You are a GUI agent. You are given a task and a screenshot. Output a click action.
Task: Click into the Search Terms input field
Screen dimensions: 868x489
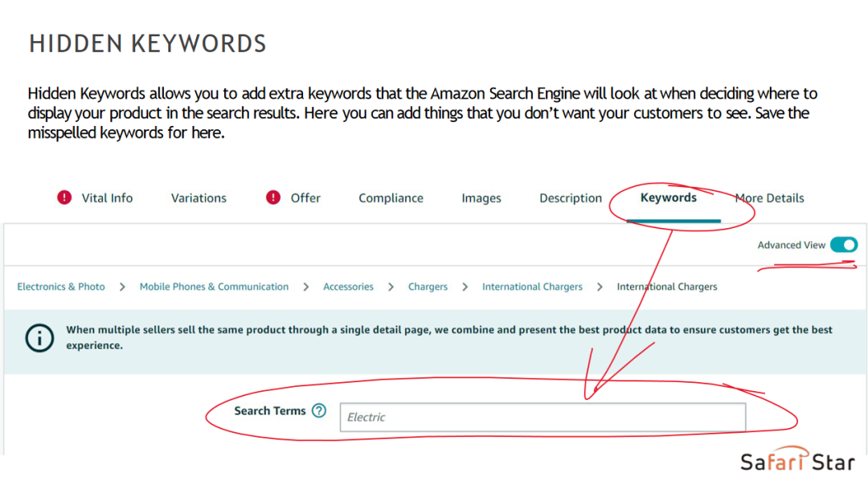pos(542,417)
